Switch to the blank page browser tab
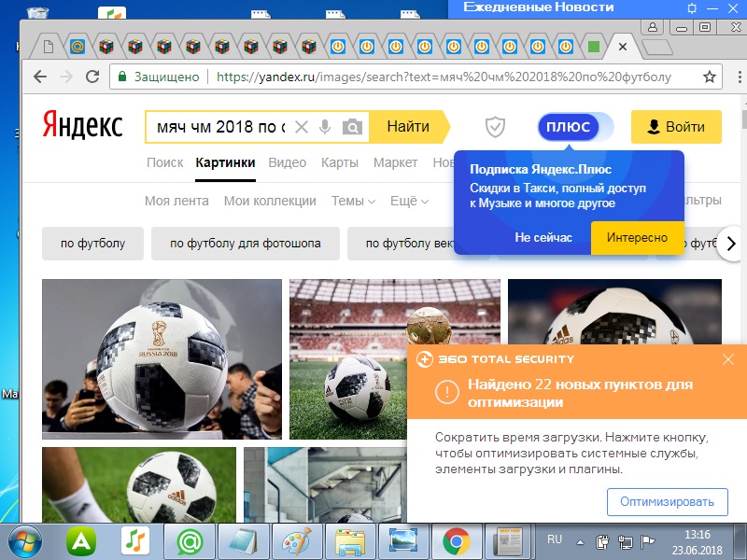Image resolution: width=747 pixels, height=560 pixels. [x=49, y=47]
